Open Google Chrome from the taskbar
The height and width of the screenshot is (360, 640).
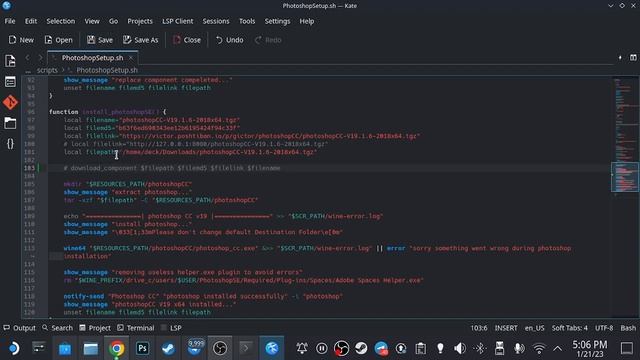point(116,348)
